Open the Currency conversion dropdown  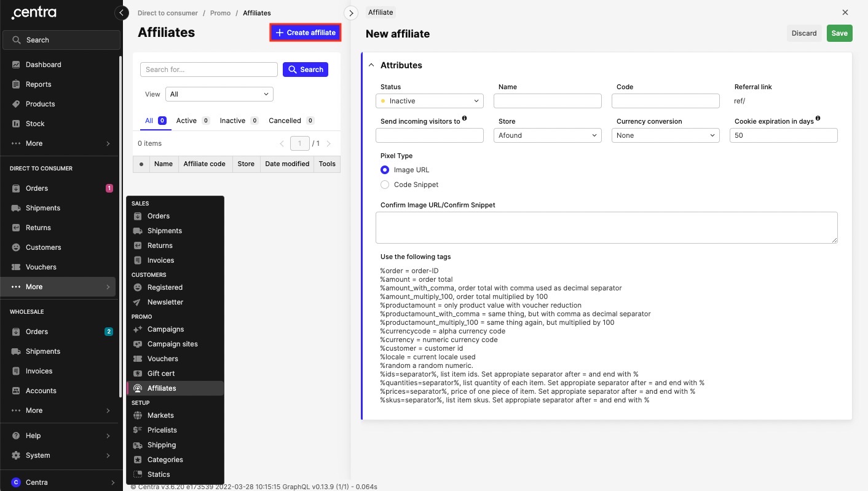point(665,135)
